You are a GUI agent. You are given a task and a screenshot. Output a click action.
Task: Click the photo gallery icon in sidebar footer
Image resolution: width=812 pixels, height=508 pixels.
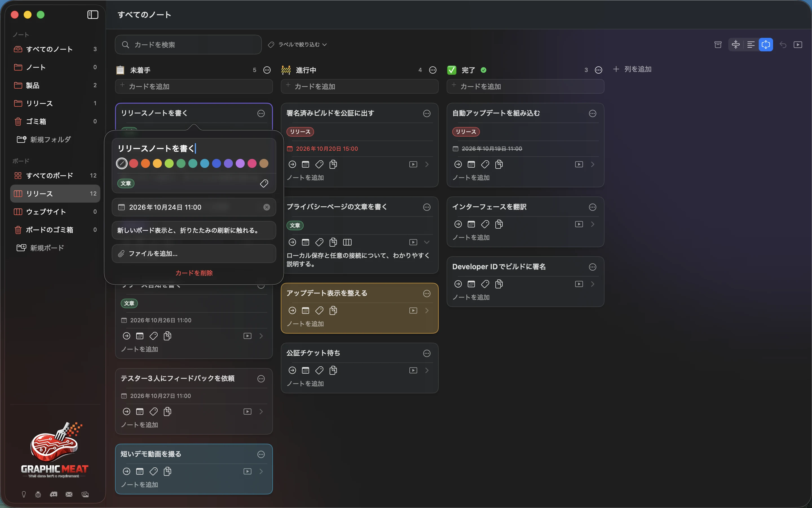point(85,494)
